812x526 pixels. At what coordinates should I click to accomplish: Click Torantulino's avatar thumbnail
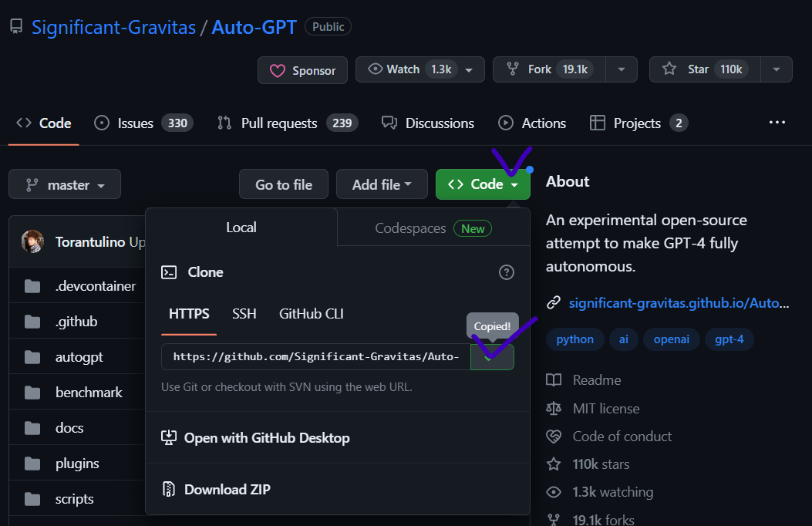(32, 241)
